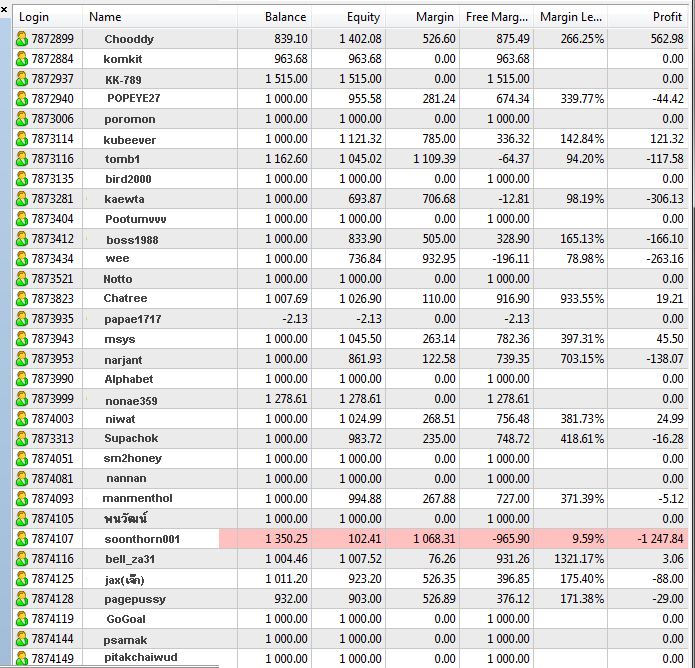Click margin level value 9.59%
This screenshot has height=668, width=695.
[588, 539]
